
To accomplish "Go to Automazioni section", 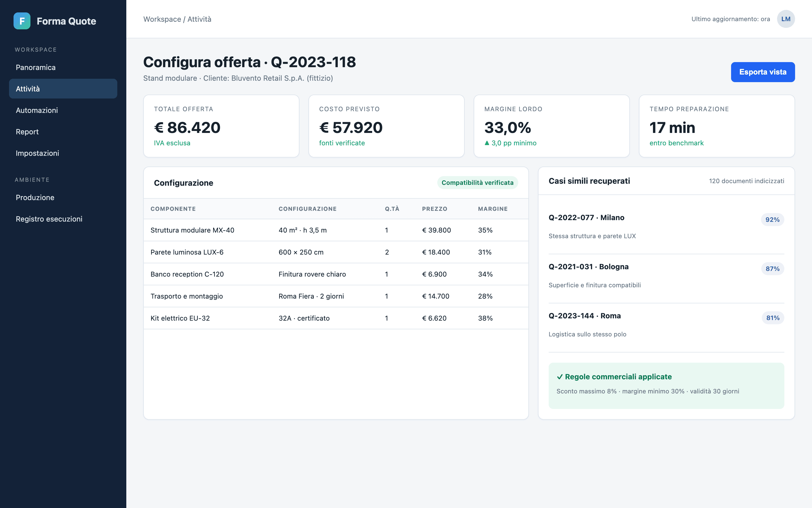I will [63, 110].
